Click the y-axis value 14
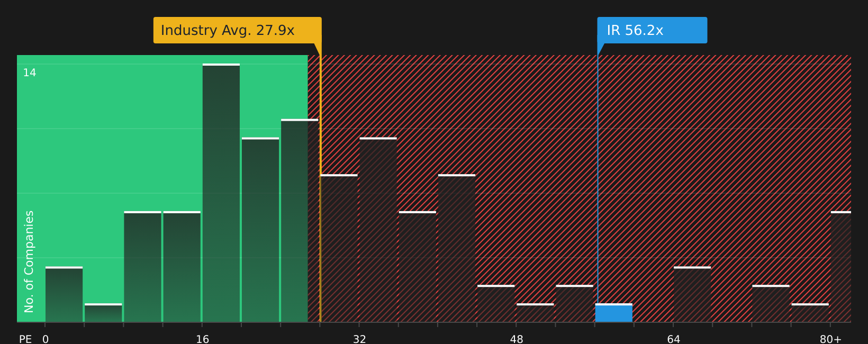This screenshot has height=344, width=868. tap(30, 73)
